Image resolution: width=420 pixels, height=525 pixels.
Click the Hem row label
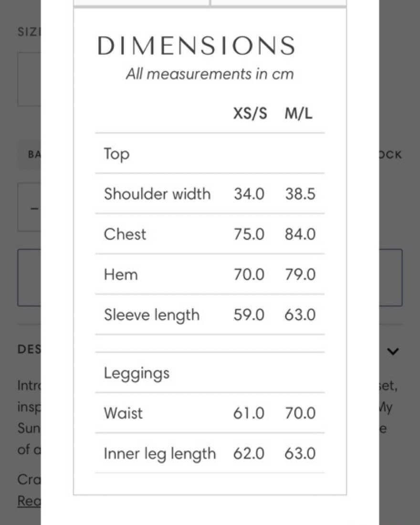(x=121, y=275)
